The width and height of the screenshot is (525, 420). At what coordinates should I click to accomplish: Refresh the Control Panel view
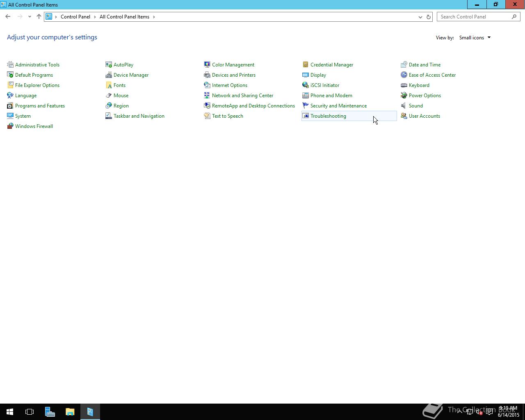click(x=429, y=17)
